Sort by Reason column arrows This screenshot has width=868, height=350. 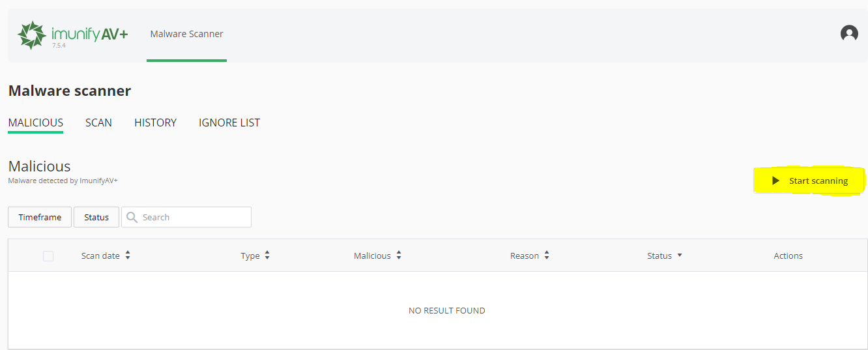547,256
